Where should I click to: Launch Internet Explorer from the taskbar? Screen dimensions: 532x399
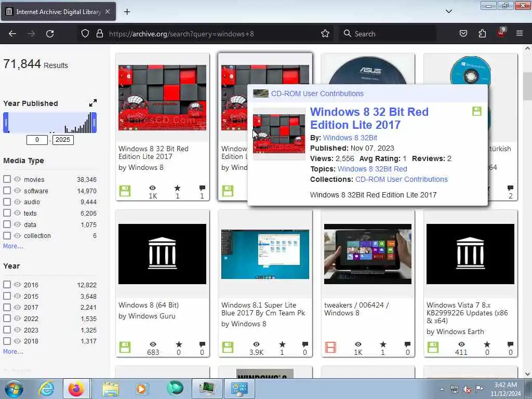coord(46,389)
